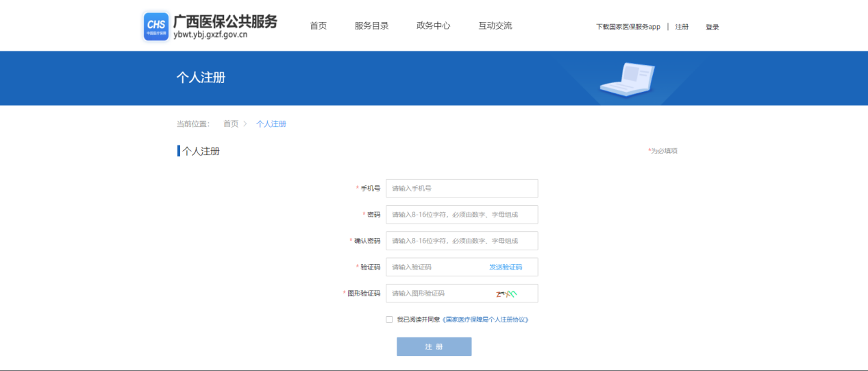Click into the 确认密码 field

point(461,241)
